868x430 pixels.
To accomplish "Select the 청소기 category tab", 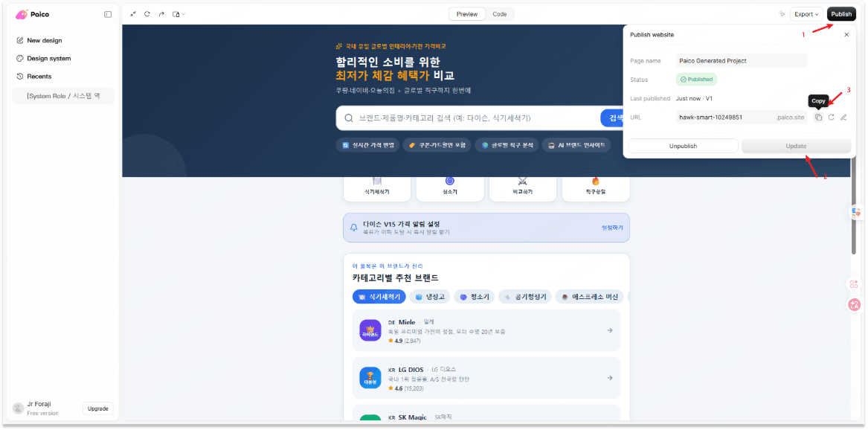I will tap(475, 297).
